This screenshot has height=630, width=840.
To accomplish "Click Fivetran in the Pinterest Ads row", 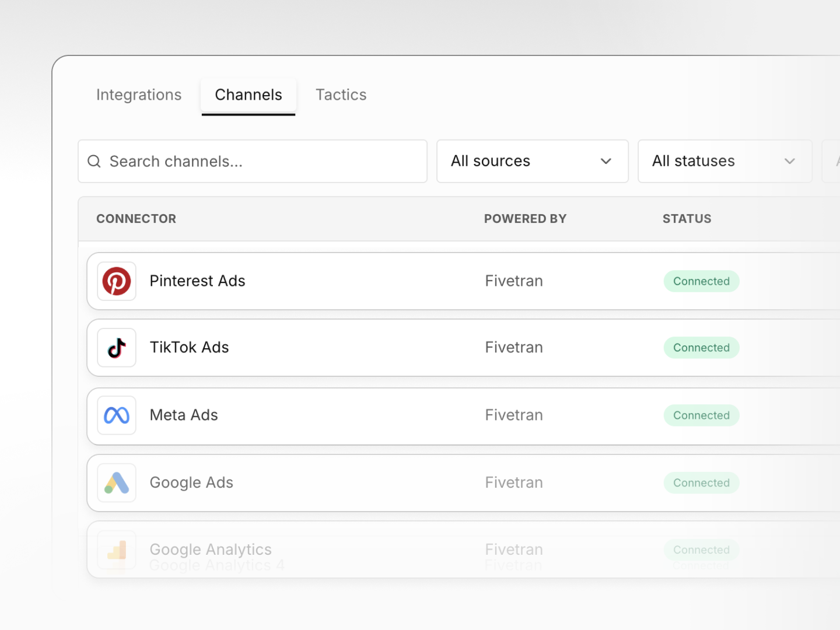I will point(514,281).
